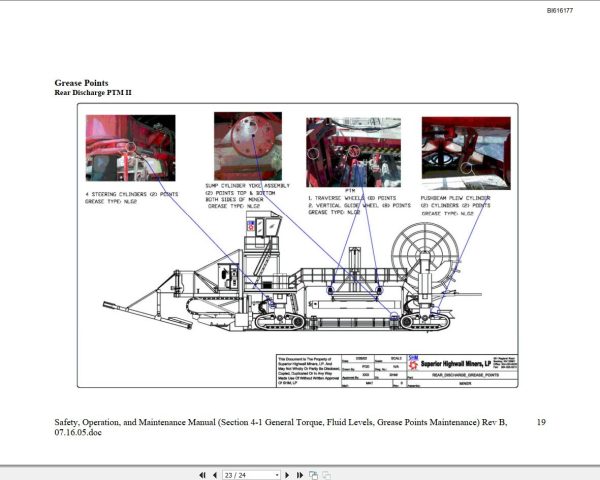
Task: Go to the previous page
Action: [x=215, y=475]
